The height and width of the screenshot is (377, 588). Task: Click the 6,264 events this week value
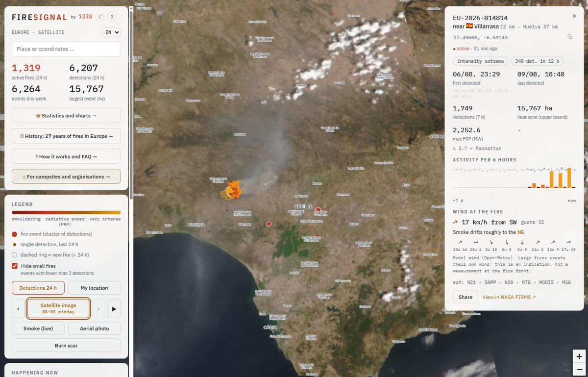click(x=26, y=89)
